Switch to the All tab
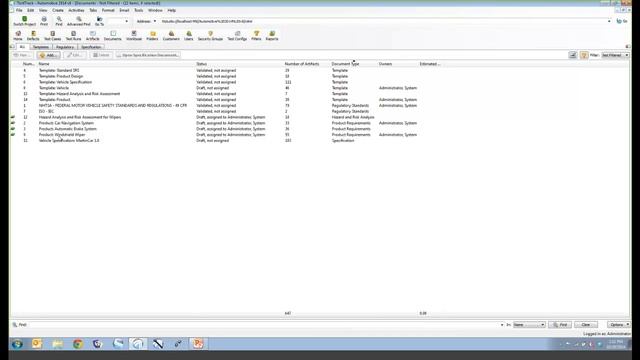Viewport: 640px width, 360px height. [x=22, y=47]
